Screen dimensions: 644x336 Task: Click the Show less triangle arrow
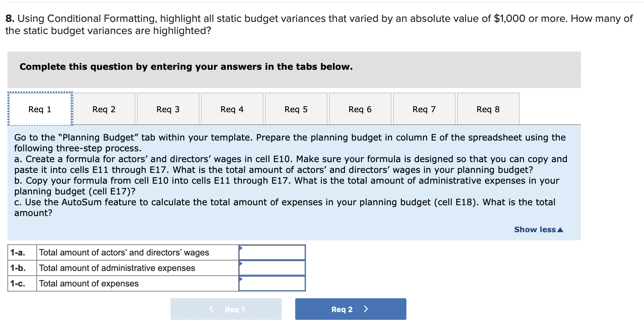point(560,230)
